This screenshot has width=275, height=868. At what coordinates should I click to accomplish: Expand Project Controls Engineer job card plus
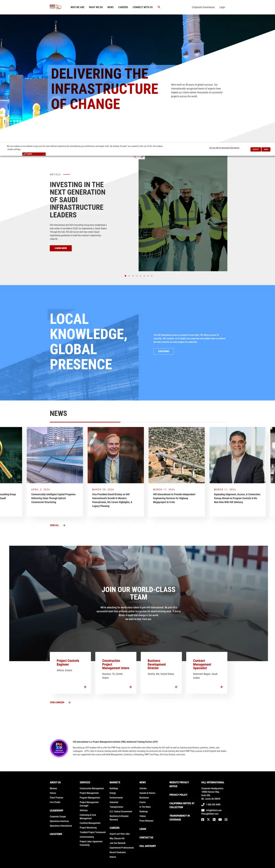(x=85, y=687)
